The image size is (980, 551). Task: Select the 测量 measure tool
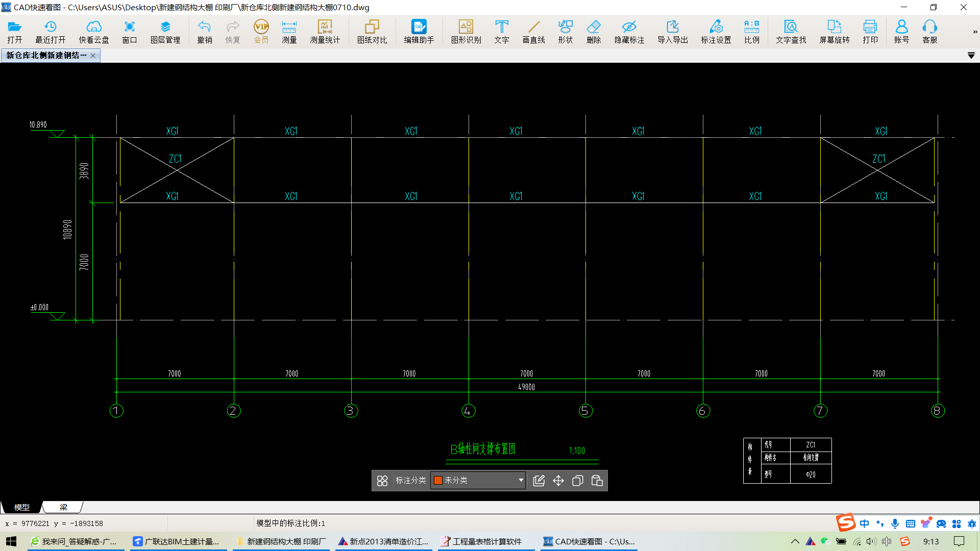tap(289, 32)
